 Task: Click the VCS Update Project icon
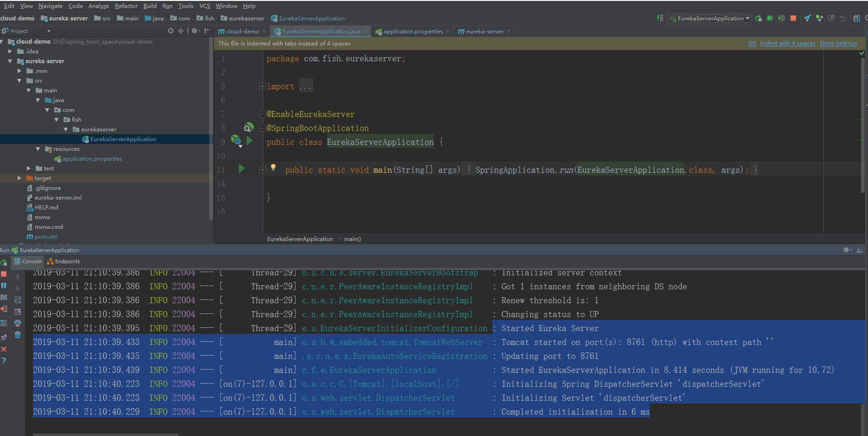pos(808,18)
